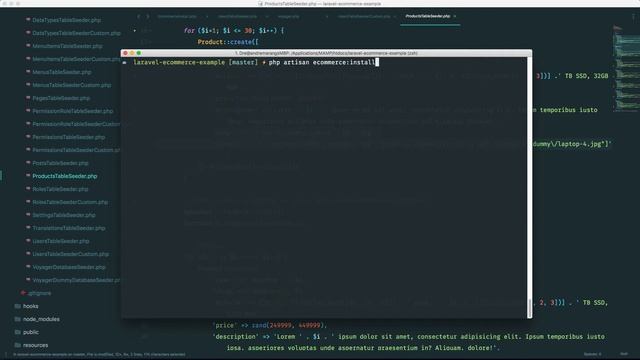
Task: Switch to the ProductsTableSeeder.php tab
Action: [428, 16]
